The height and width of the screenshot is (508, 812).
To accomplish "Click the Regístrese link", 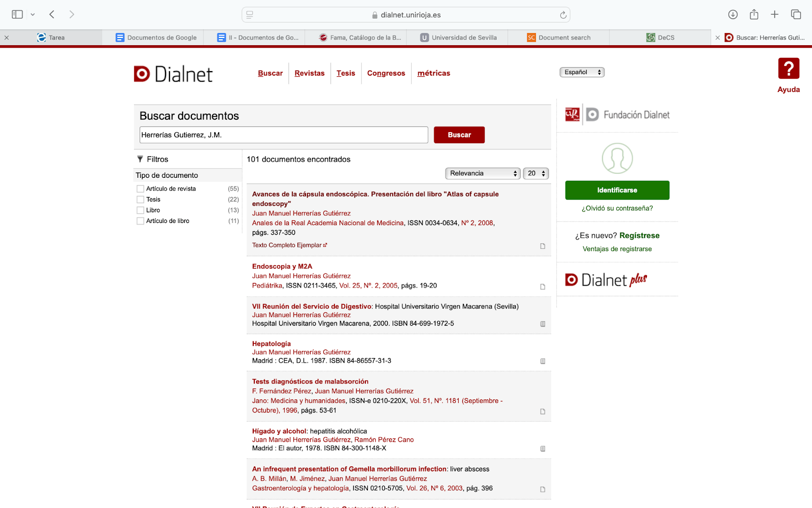I will click(639, 236).
